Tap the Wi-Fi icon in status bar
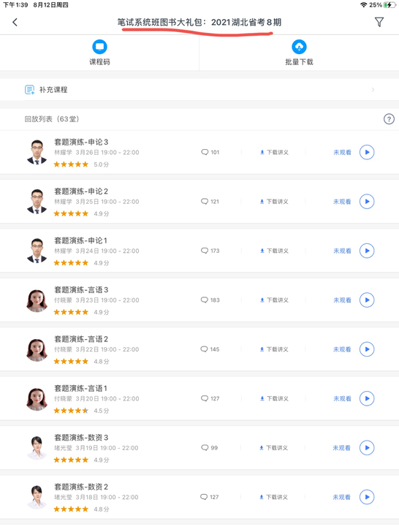399x532 pixels. point(364,4)
